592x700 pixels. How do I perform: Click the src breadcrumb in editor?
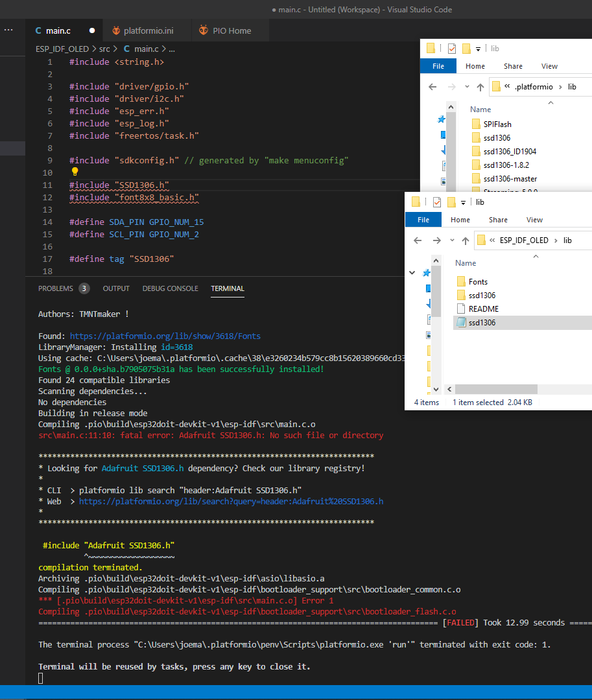(104, 49)
